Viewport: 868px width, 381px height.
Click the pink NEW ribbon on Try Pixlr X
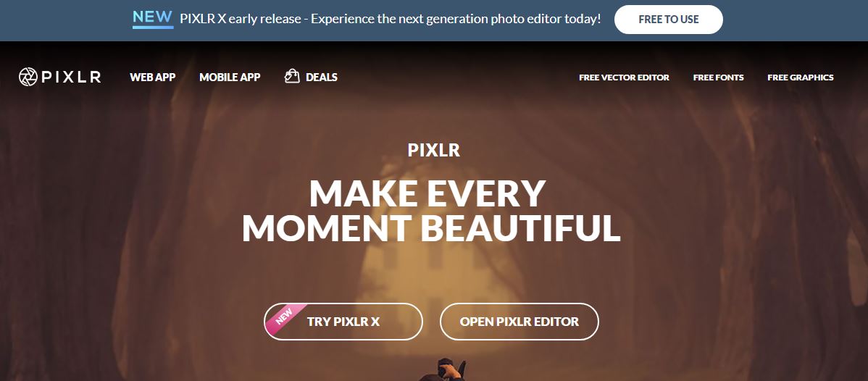tap(285, 319)
